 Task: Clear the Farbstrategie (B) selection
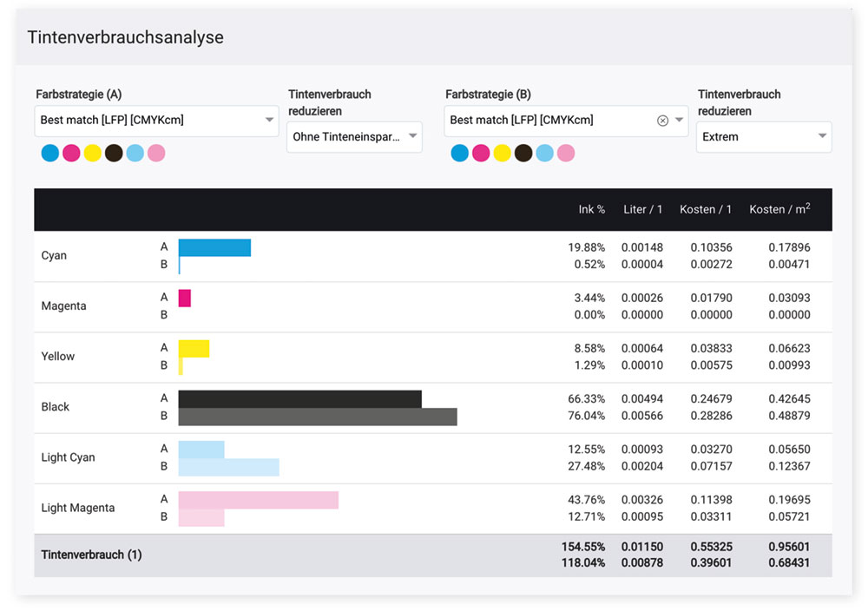coord(662,121)
